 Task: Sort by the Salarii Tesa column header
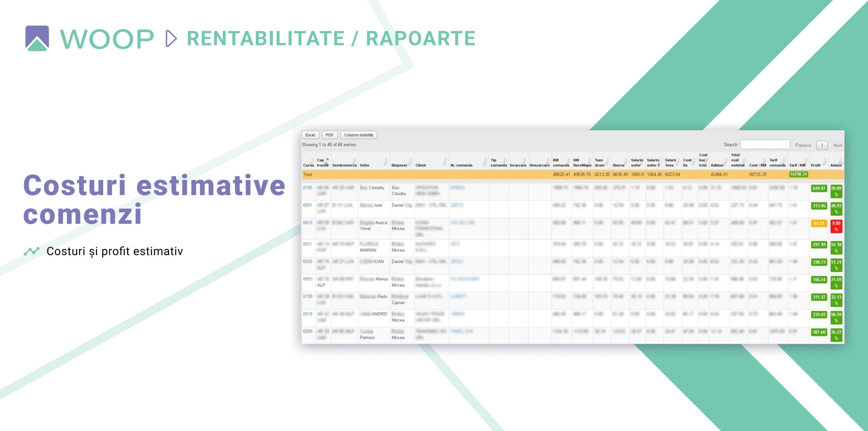pyautogui.click(x=672, y=161)
